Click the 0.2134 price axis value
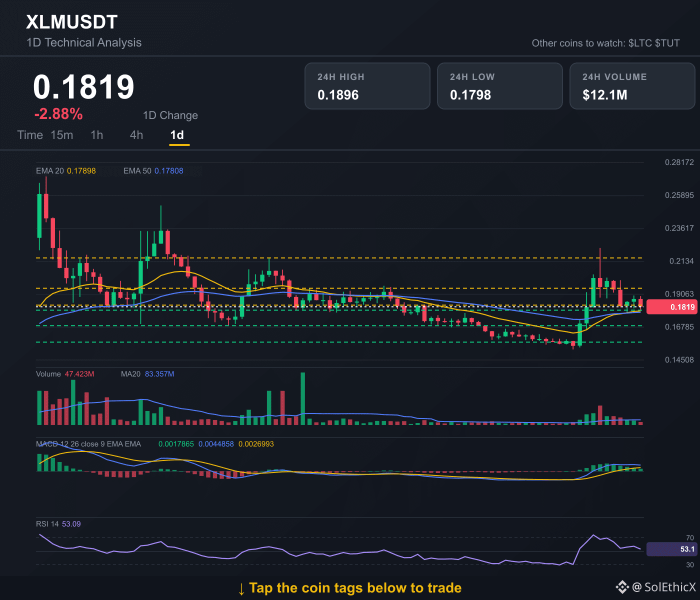The width and height of the screenshot is (700, 600). click(x=682, y=261)
